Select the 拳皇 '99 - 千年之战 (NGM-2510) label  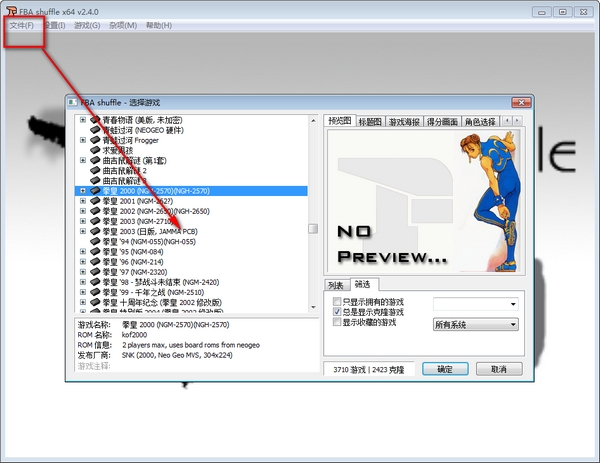[x=153, y=292]
